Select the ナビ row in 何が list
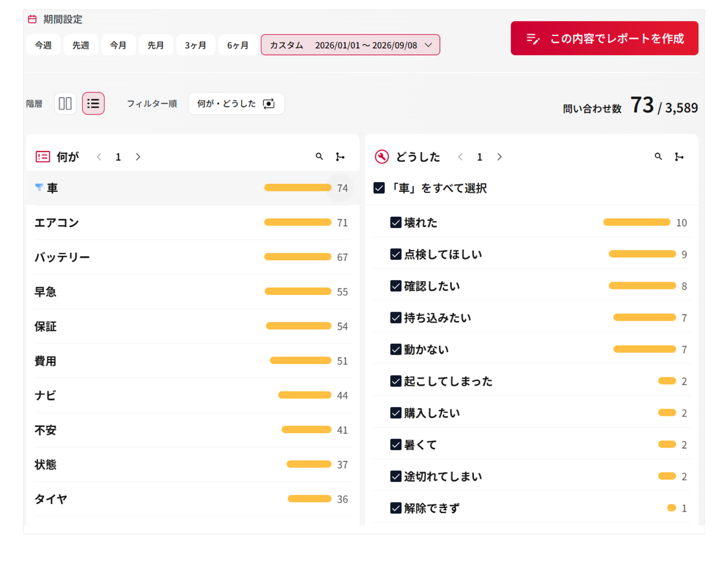 [x=192, y=395]
